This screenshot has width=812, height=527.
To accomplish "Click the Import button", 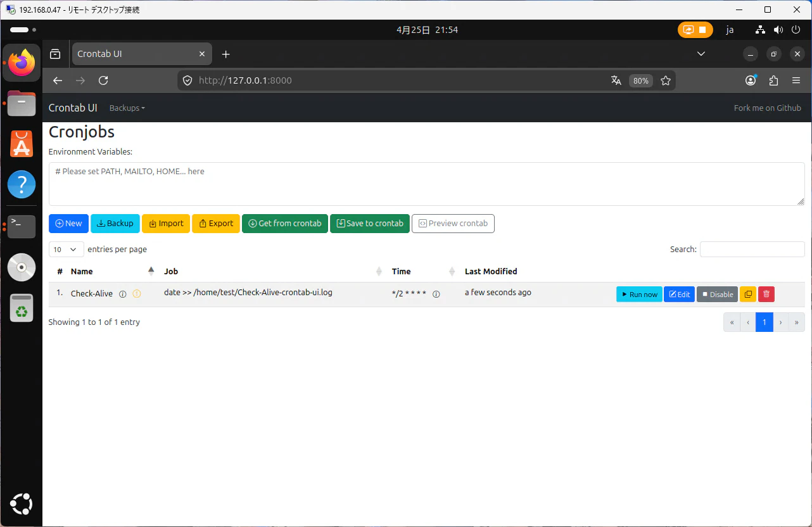I will [x=166, y=224].
